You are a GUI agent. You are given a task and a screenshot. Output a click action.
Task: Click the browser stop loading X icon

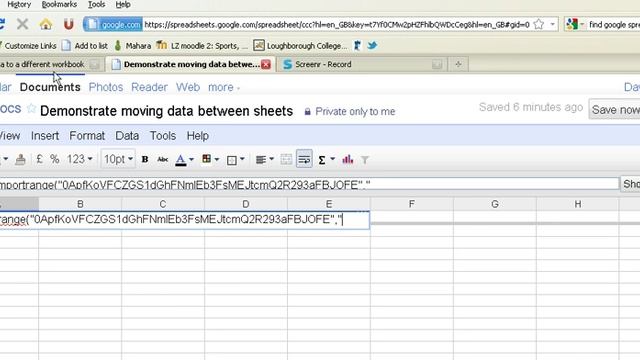coord(22,24)
